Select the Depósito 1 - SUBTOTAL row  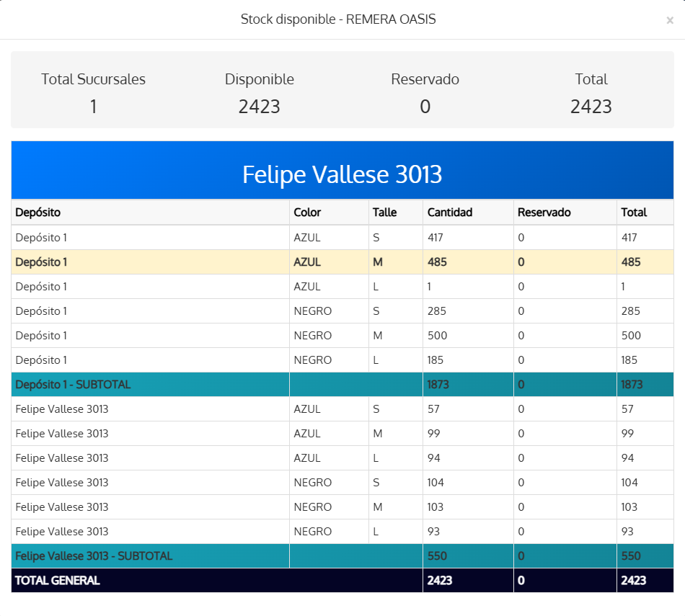pos(342,384)
